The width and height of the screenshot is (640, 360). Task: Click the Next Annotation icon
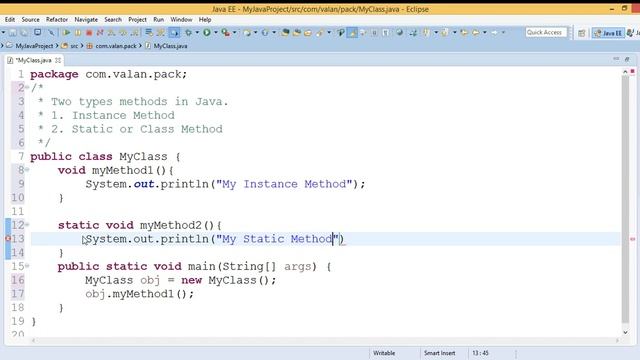[427, 32]
